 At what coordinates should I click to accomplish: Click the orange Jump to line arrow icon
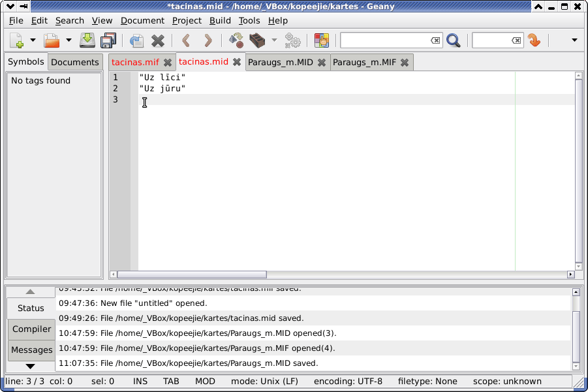(534, 40)
